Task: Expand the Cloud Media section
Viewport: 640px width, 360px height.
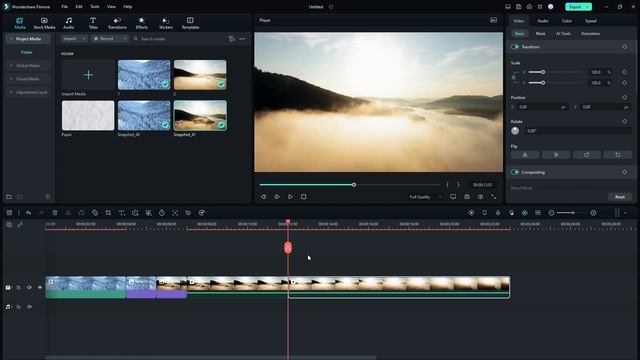Action: coord(11,79)
